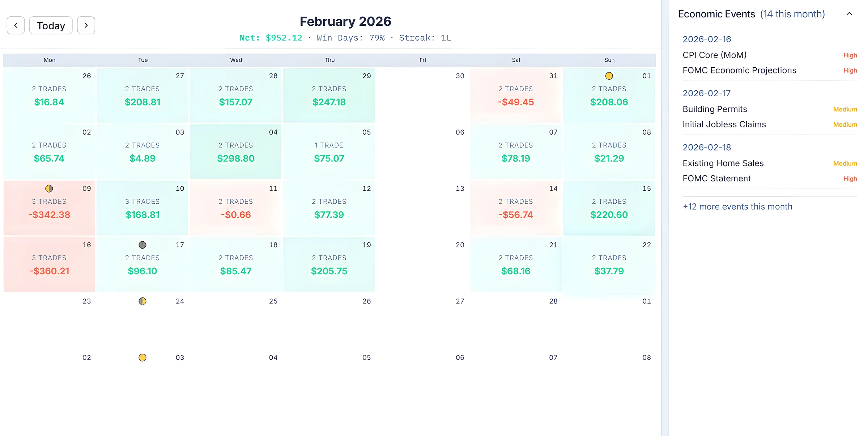868x436 pixels.
Task: Collapse the Economic Events panel
Action: click(849, 14)
